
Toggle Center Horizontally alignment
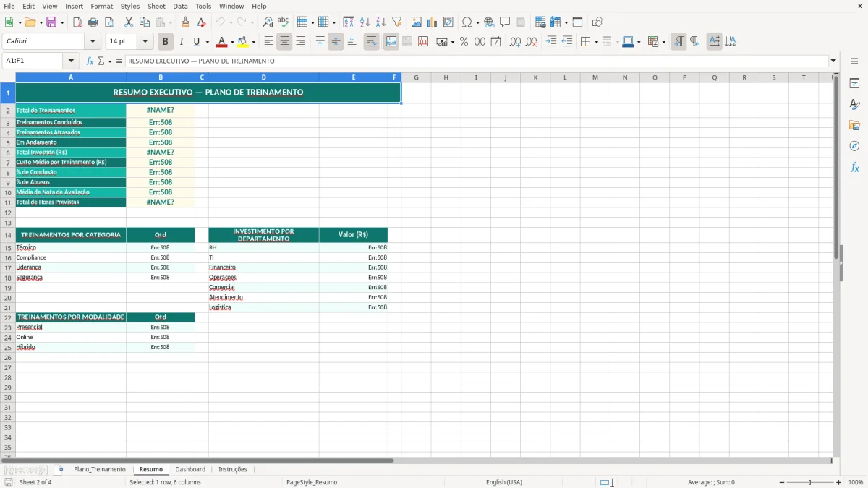coord(284,42)
